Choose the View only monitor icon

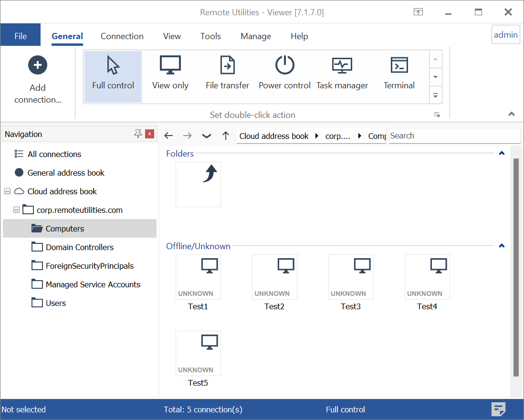[x=170, y=65]
